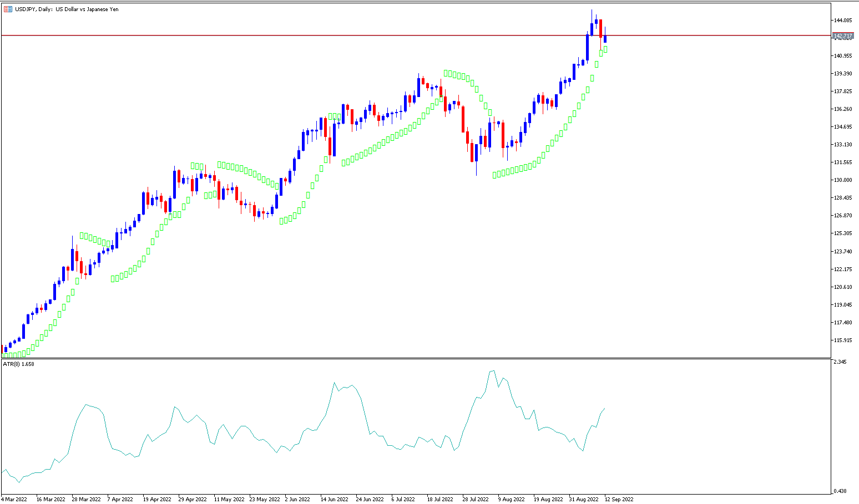
Task: Click the "2 Jun 2022" date label
Action: (297, 500)
